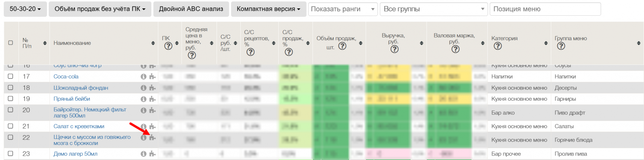The image size is (644, 160).
Task: Open info icon for Coca-cola row
Action: pyautogui.click(x=143, y=77)
